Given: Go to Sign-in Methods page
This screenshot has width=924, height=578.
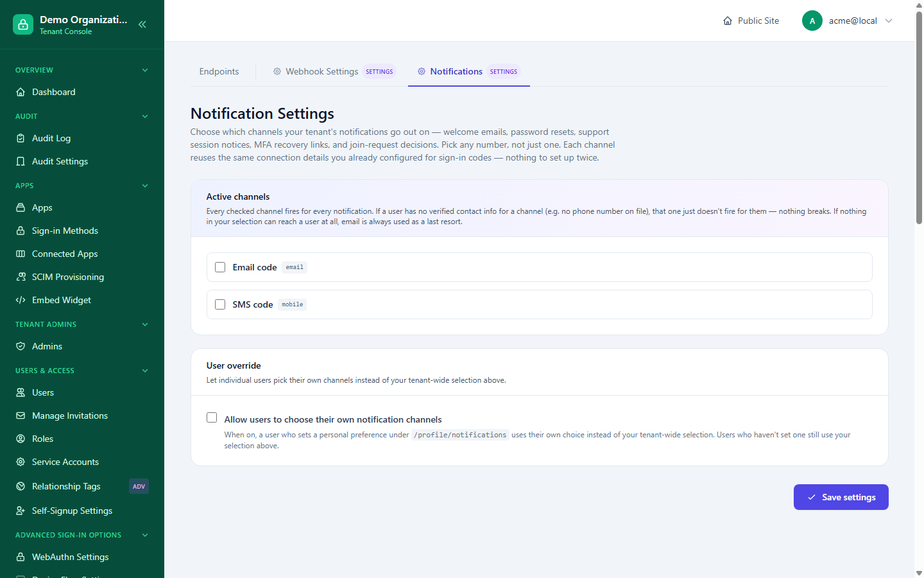Looking at the screenshot, I should 82,231.
